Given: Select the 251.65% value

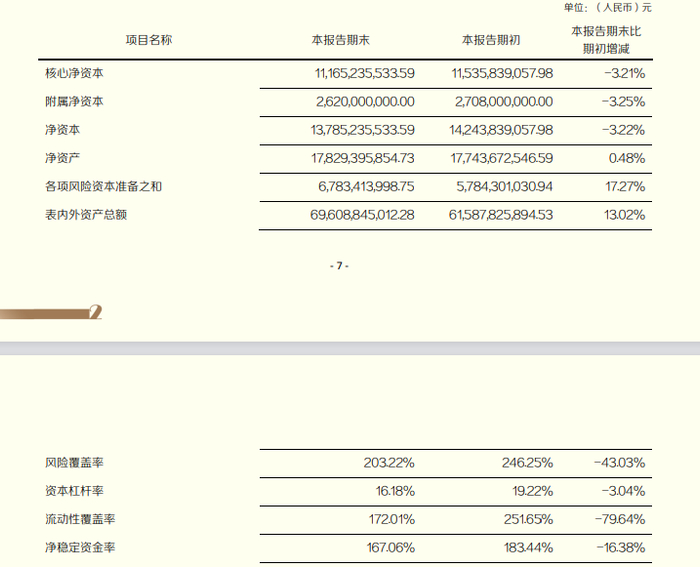Looking at the screenshot, I should 529,519.
